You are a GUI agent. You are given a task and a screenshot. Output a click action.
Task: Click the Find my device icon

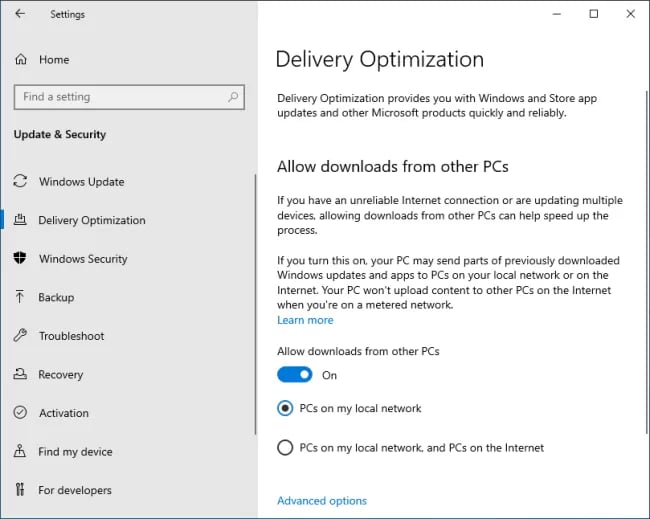(x=20, y=451)
